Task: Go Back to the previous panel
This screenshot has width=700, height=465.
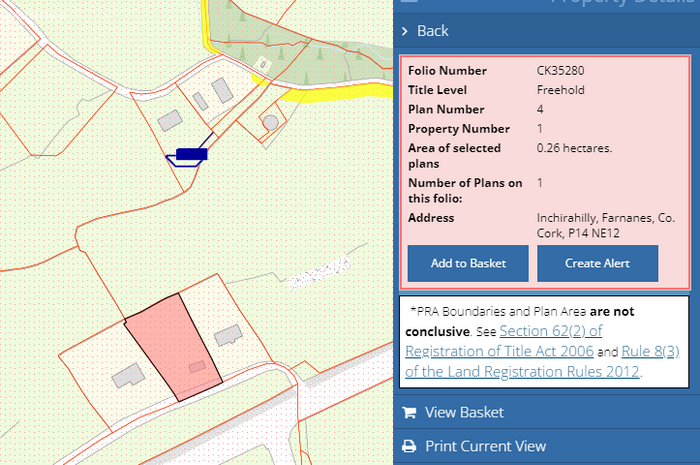Action: click(432, 31)
